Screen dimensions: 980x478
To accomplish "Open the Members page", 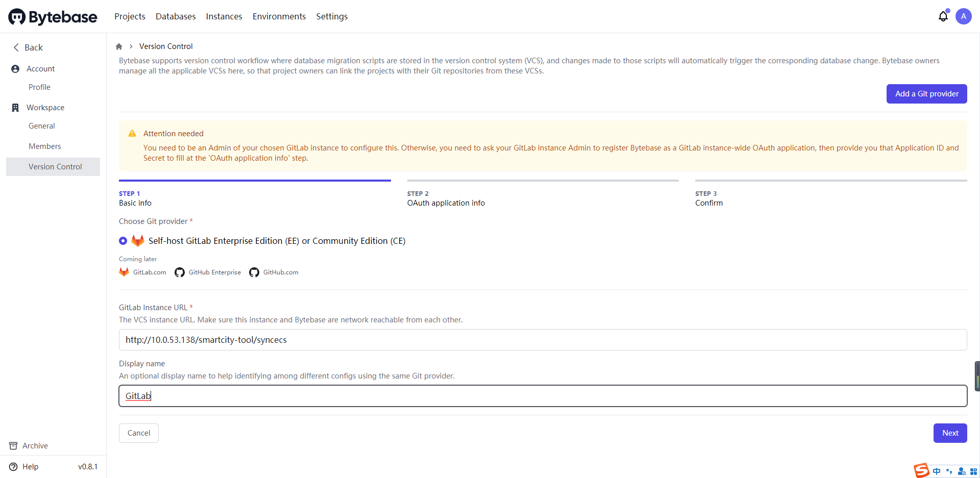I will tap(45, 146).
